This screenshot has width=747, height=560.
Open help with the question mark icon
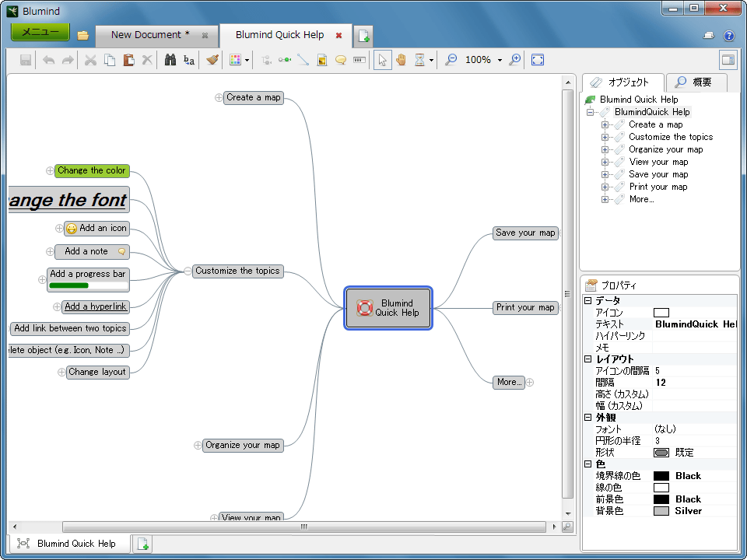(x=729, y=36)
